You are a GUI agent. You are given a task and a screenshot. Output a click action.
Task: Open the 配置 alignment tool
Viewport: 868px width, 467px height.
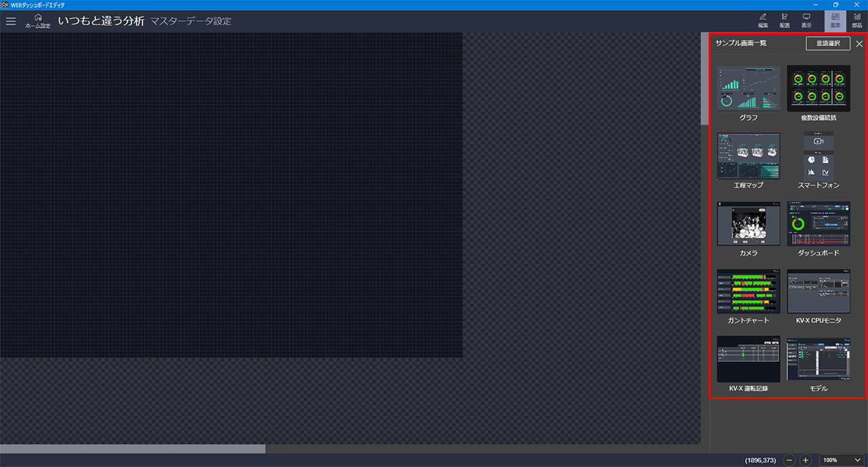click(x=785, y=20)
